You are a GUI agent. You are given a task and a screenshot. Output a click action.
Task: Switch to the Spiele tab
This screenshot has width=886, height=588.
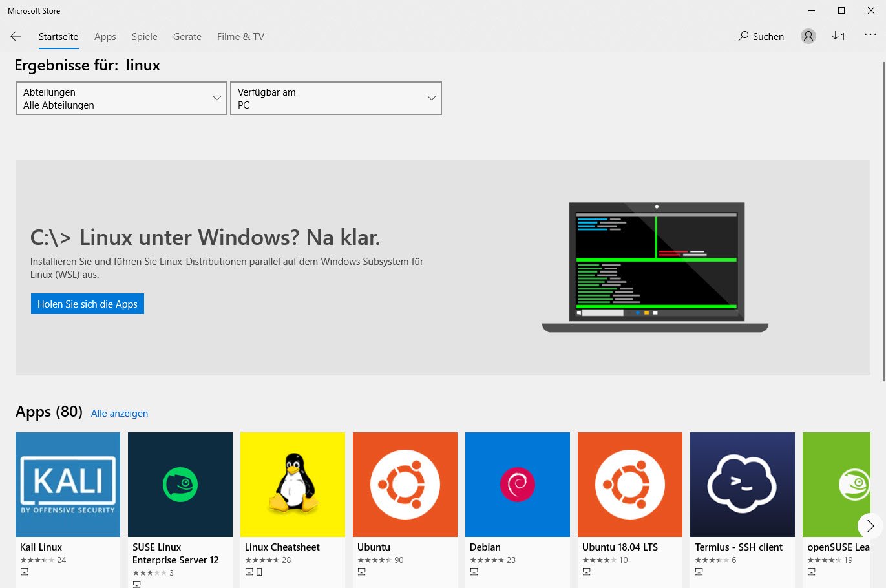[x=145, y=37]
